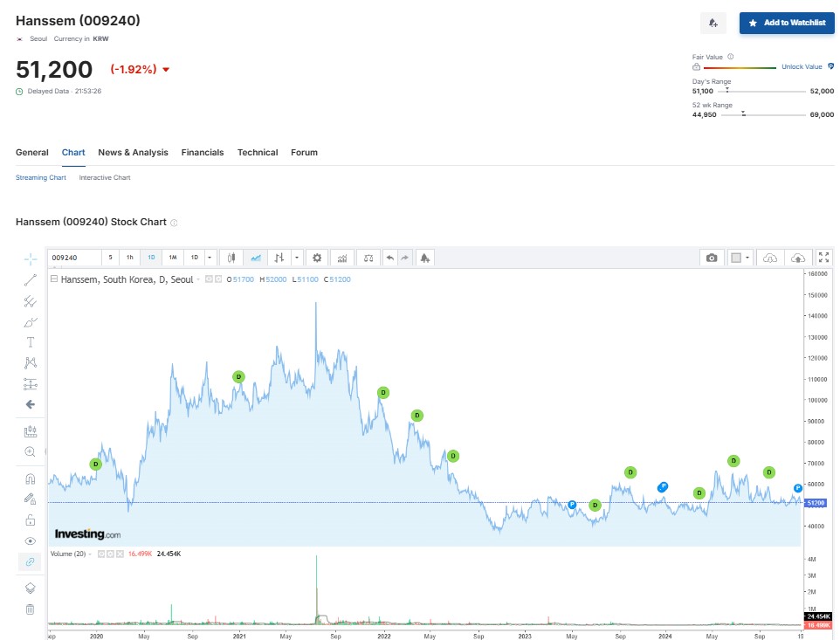Save chart layout to cloud
This screenshot has height=640, width=840.
[x=798, y=258]
